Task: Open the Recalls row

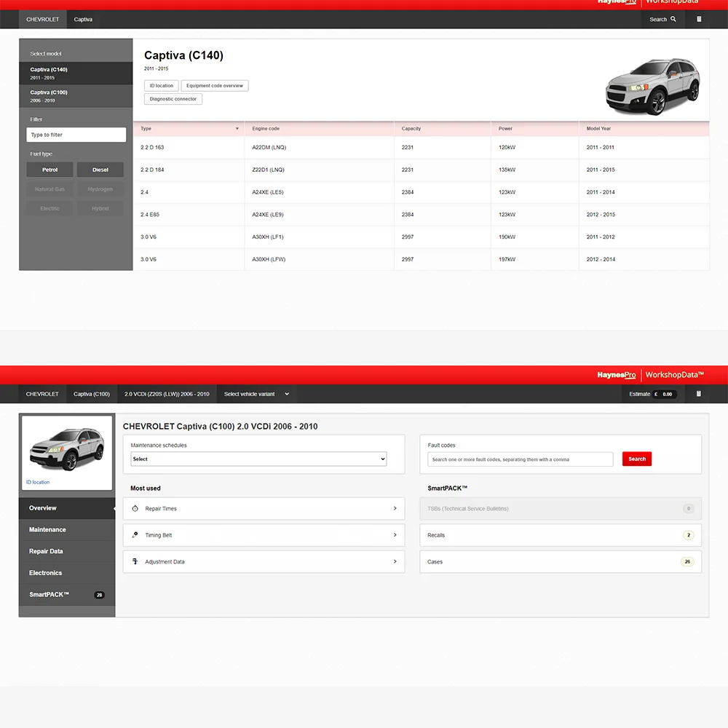Action: [x=561, y=535]
